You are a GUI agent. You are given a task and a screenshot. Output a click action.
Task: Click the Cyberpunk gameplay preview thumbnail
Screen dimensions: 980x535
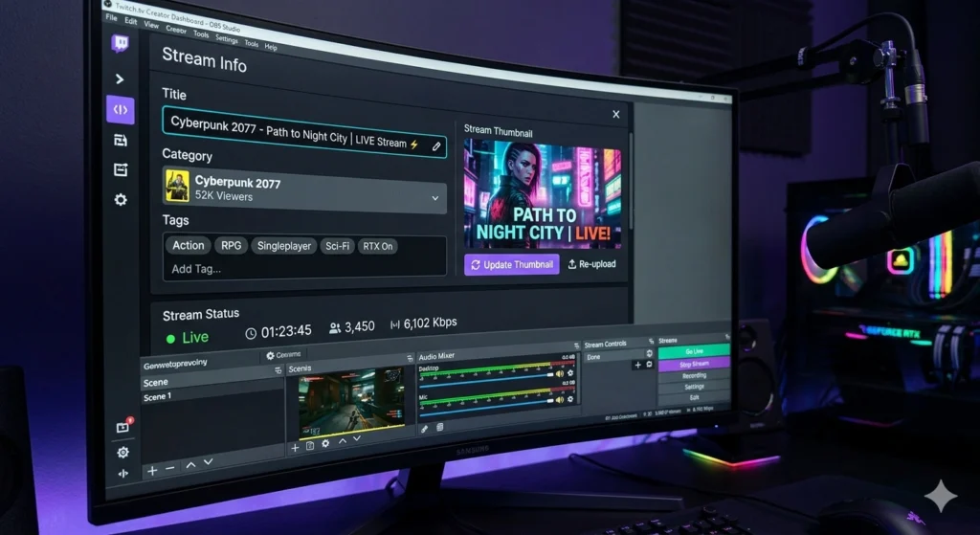click(x=351, y=404)
